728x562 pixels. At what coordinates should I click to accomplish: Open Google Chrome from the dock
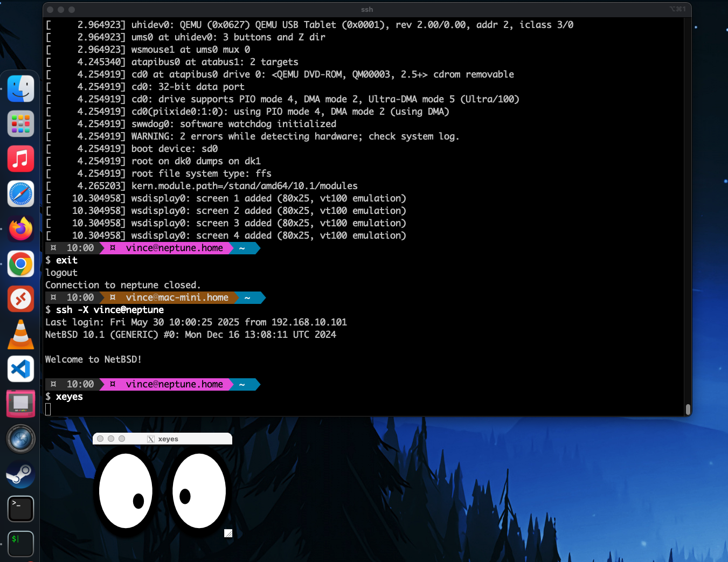20,264
